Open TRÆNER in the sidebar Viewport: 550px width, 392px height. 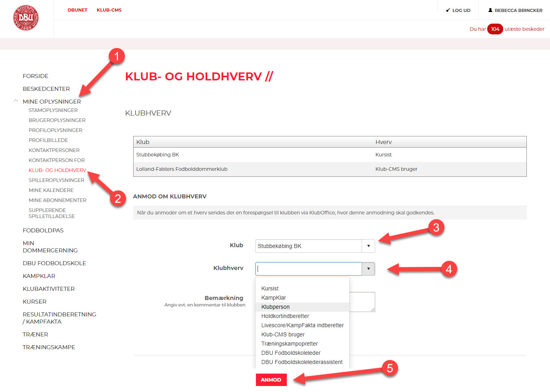[x=36, y=334]
